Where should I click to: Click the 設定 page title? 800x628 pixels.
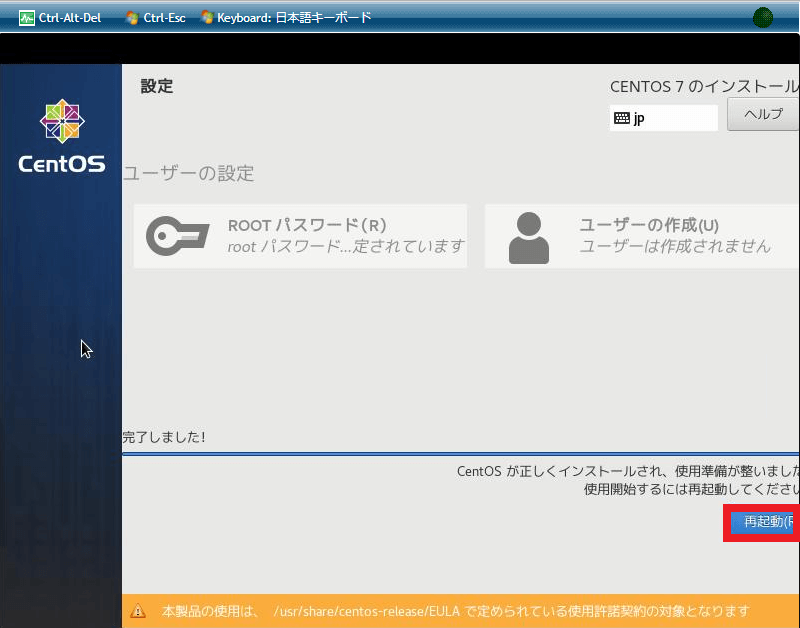coord(157,86)
